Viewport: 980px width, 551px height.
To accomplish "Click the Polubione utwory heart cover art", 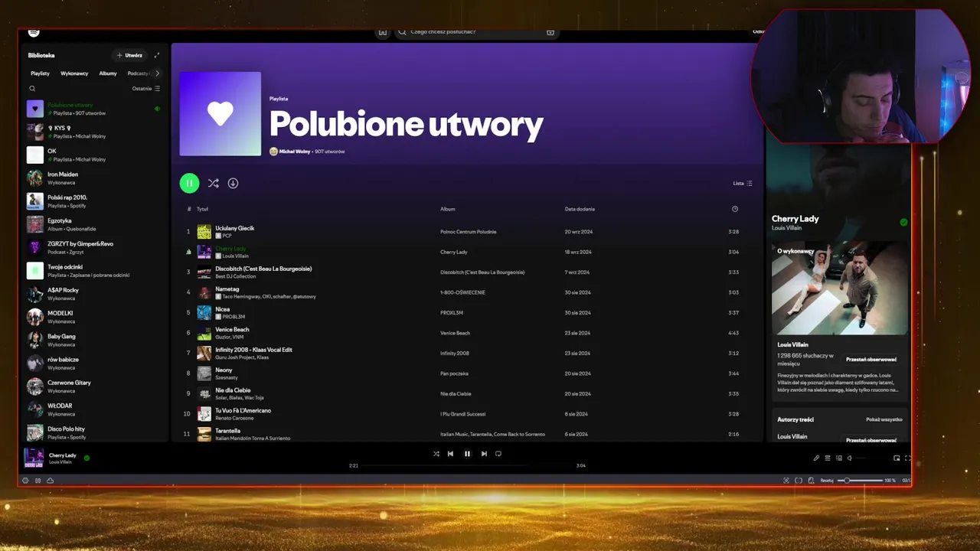I will click(220, 114).
